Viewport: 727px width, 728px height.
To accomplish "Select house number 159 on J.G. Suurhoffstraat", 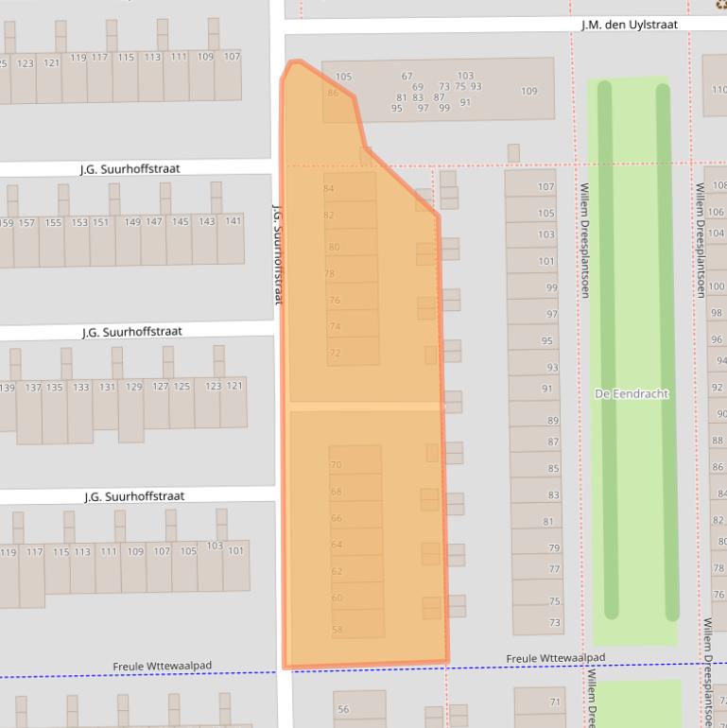I will [x=7, y=223].
